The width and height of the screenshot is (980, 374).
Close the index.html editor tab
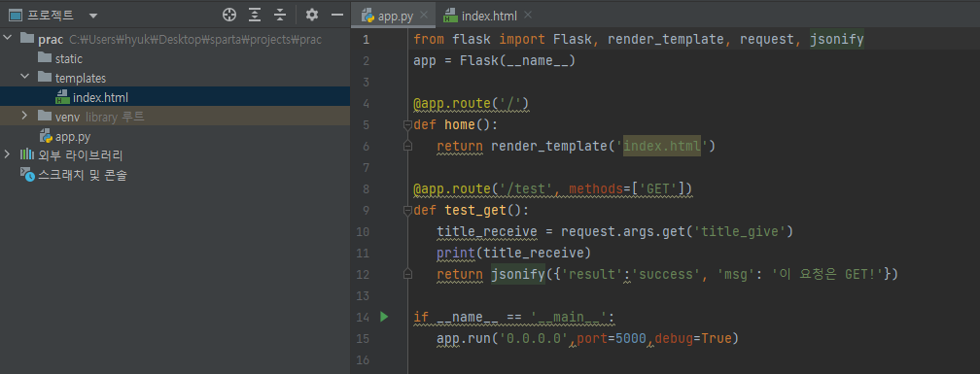pyautogui.click(x=528, y=15)
